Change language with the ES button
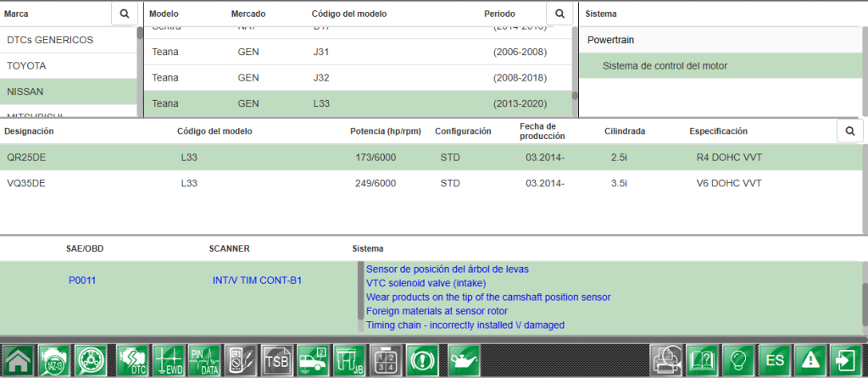Screen dimensions: 868x378 (775, 360)
